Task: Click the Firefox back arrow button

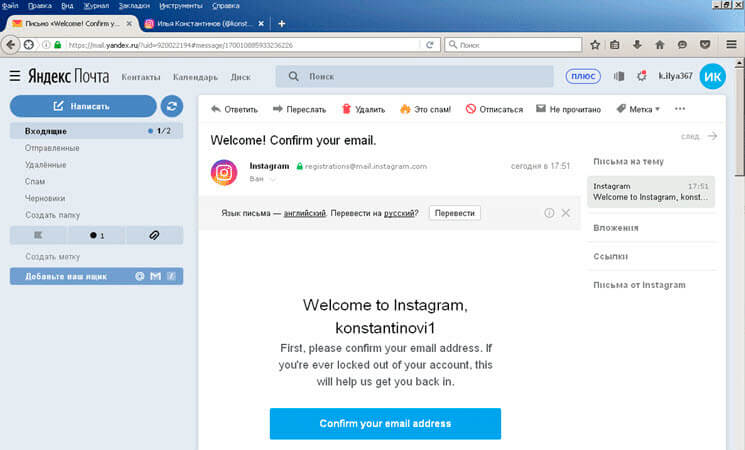Action: pos(10,45)
